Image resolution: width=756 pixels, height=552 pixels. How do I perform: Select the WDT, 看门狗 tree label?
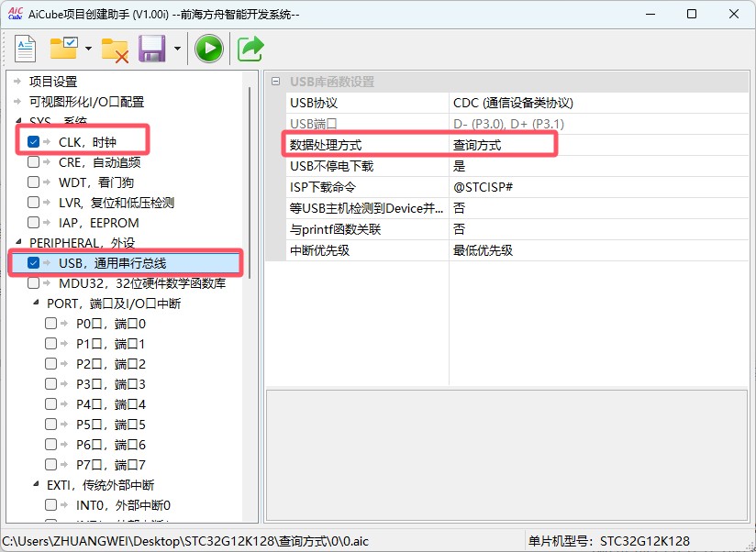(96, 182)
